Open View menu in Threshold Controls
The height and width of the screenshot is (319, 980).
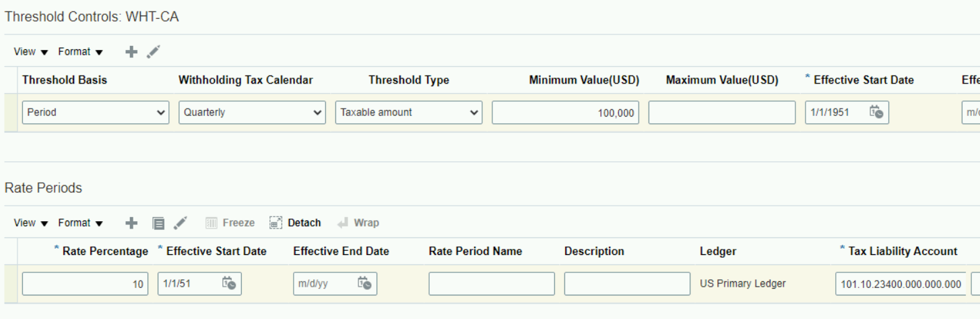coord(31,52)
